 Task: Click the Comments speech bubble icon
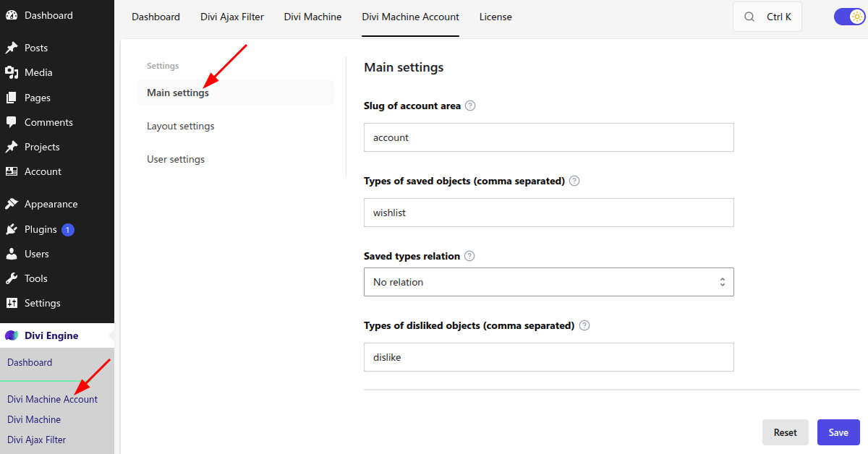(x=12, y=122)
